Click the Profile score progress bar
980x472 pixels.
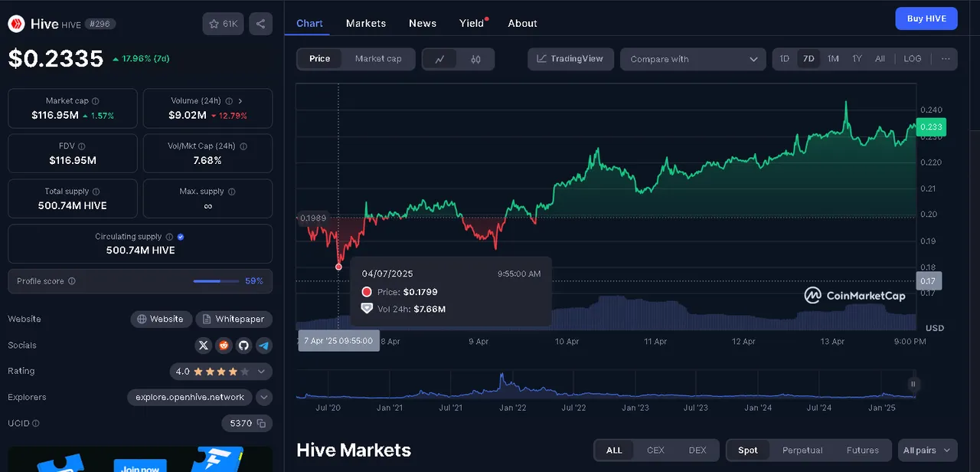[216, 281]
